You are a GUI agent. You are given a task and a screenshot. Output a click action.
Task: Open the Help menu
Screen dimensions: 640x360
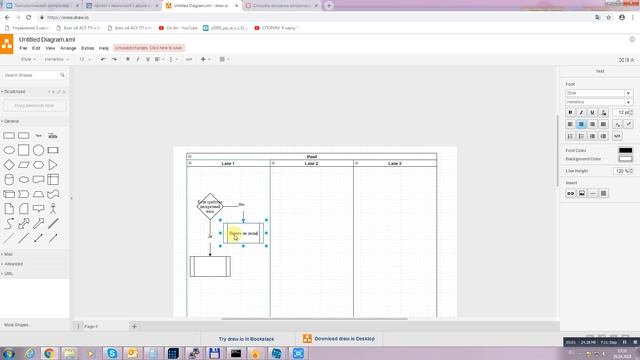click(x=104, y=48)
